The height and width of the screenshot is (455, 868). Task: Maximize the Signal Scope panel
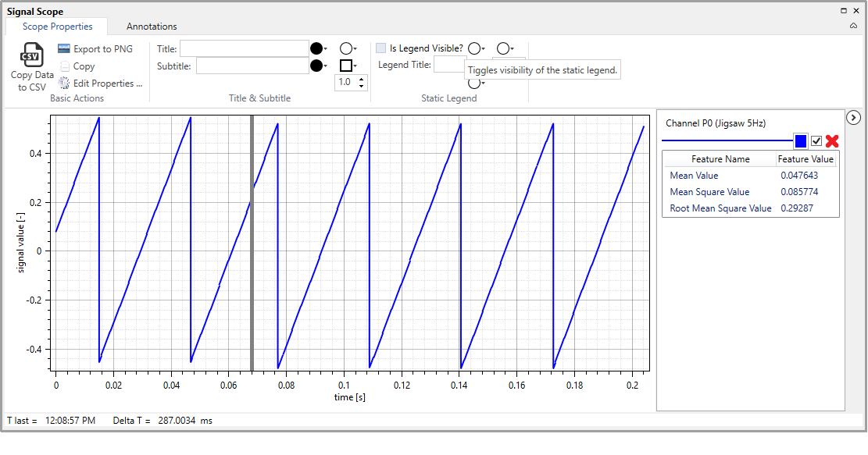click(844, 11)
